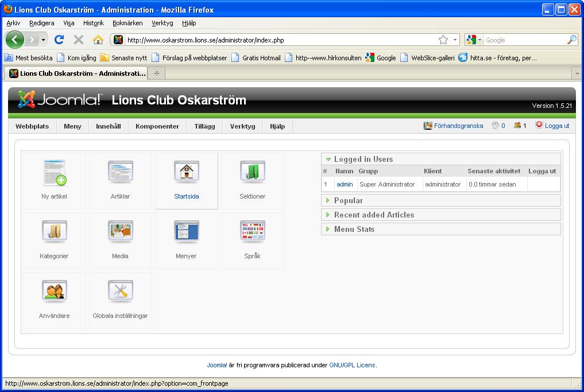The width and height of the screenshot is (584, 392).
Task: Open the address bar history dropdown arrow
Action: point(455,40)
